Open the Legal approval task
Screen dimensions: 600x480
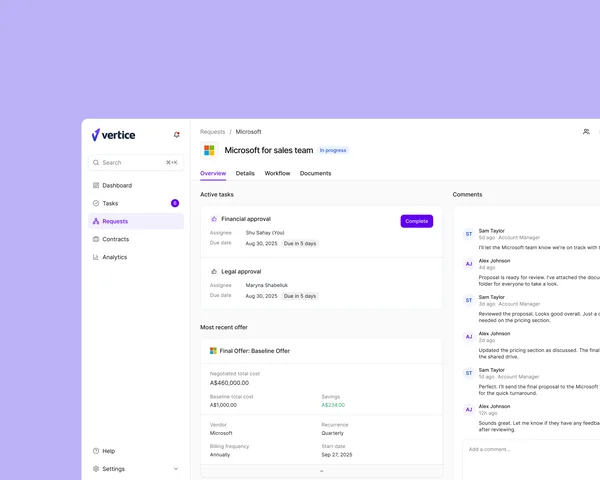[241, 271]
